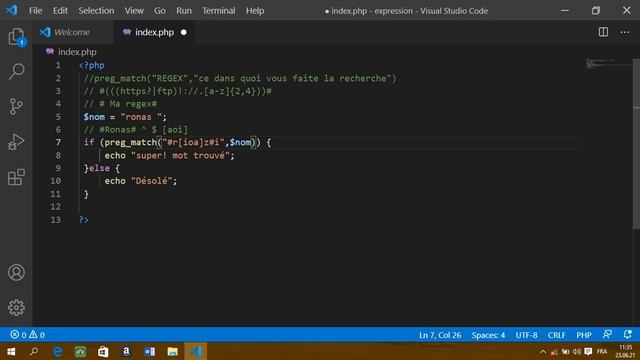This screenshot has height=360, width=640.
Task: Open volume control in system tray
Action: click(576, 351)
